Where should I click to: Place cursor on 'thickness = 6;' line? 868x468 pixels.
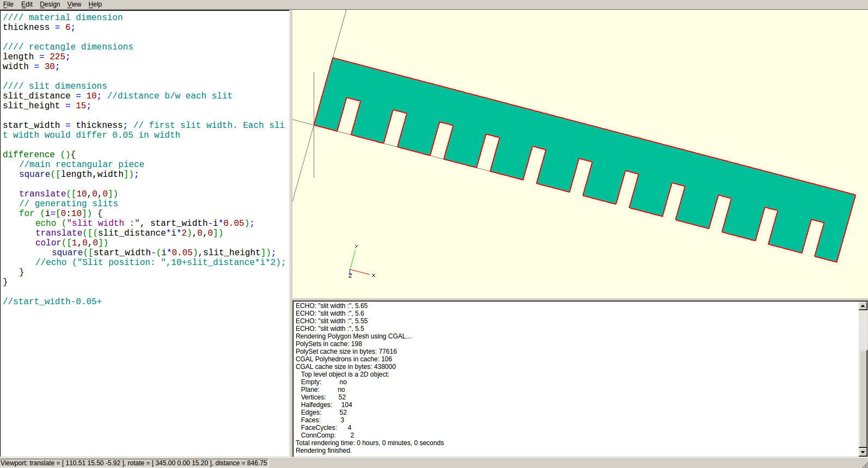39,27
